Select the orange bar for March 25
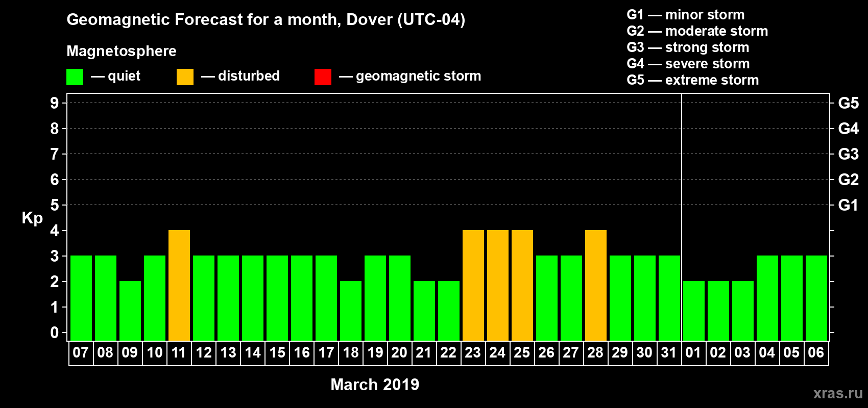868x408 pixels. 522,285
